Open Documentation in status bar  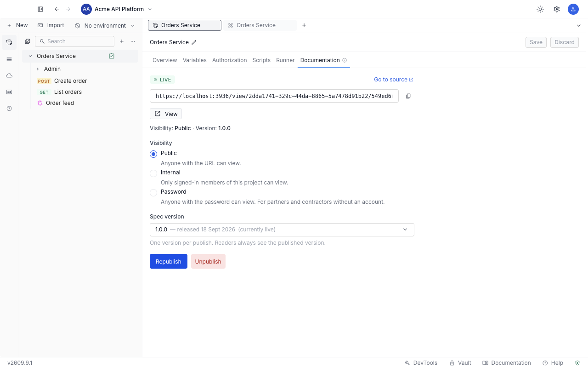pyautogui.click(x=507, y=363)
